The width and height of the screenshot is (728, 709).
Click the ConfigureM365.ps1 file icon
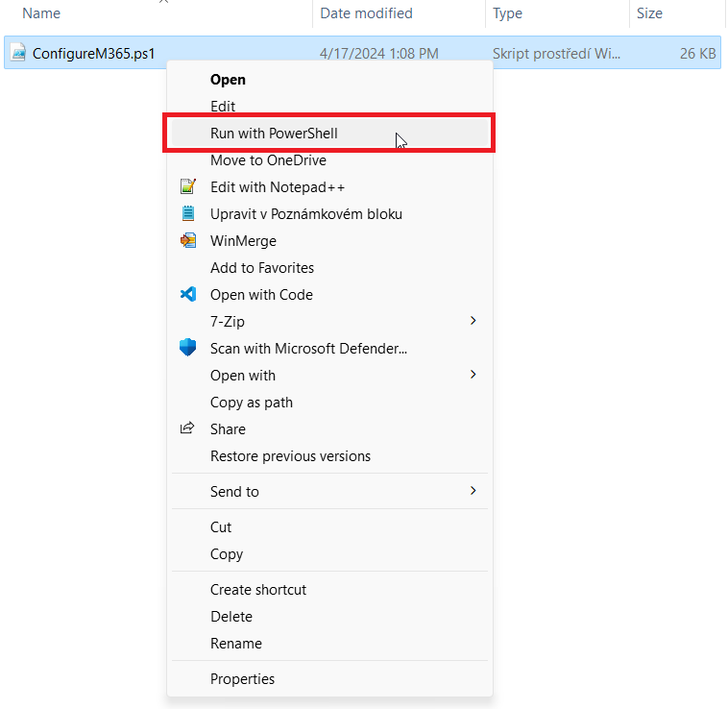pyautogui.click(x=18, y=53)
